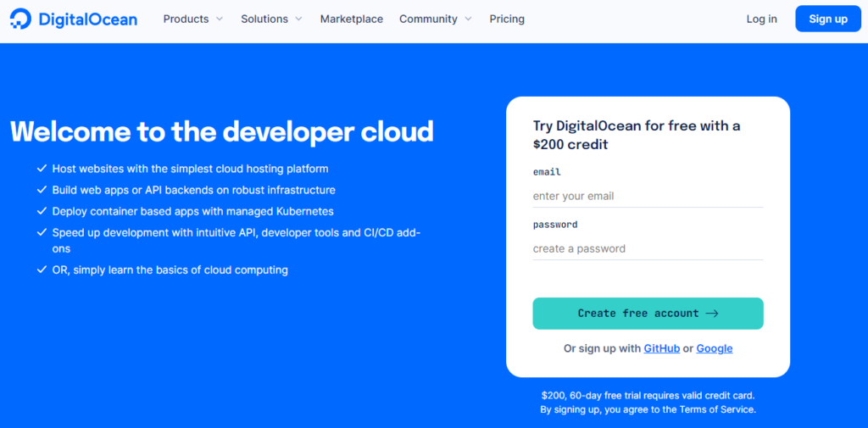868x428 pixels.
Task: Click checkmark next to Speed up development
Action: [42, 232]
